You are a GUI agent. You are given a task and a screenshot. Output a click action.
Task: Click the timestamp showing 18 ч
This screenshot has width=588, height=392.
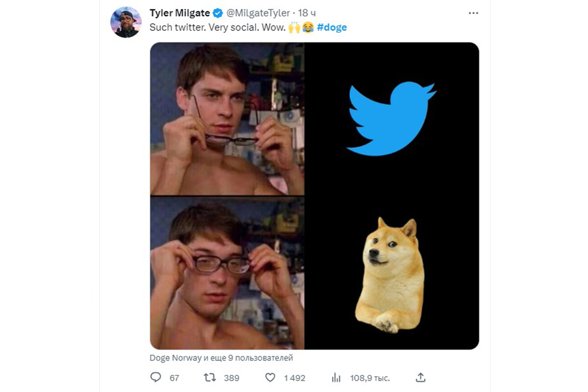pyautogui.click(x=307, y=13)
